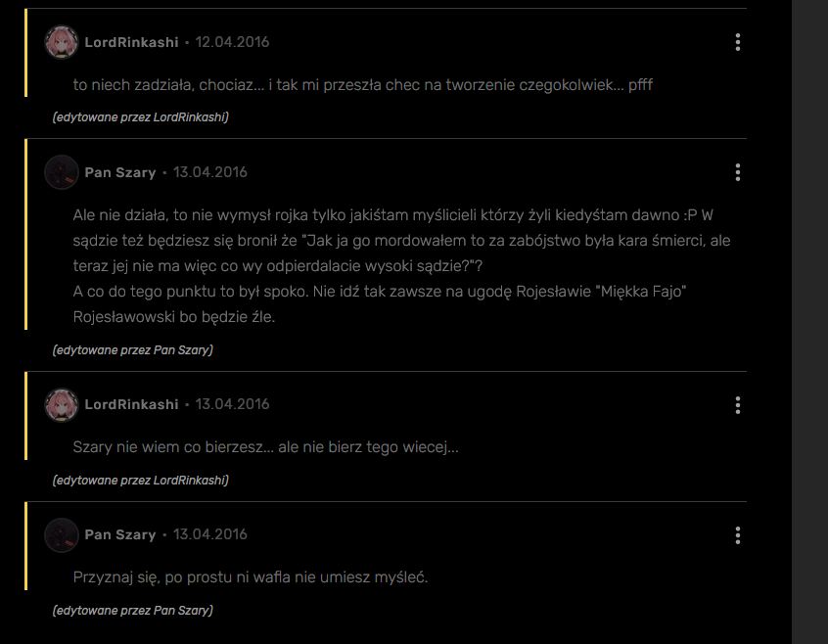The width and height of the screenshot is (828, 644).
Task: Click Pan Szary's avatar on "Ale nie działa" comment
Action: pos(62,172)
